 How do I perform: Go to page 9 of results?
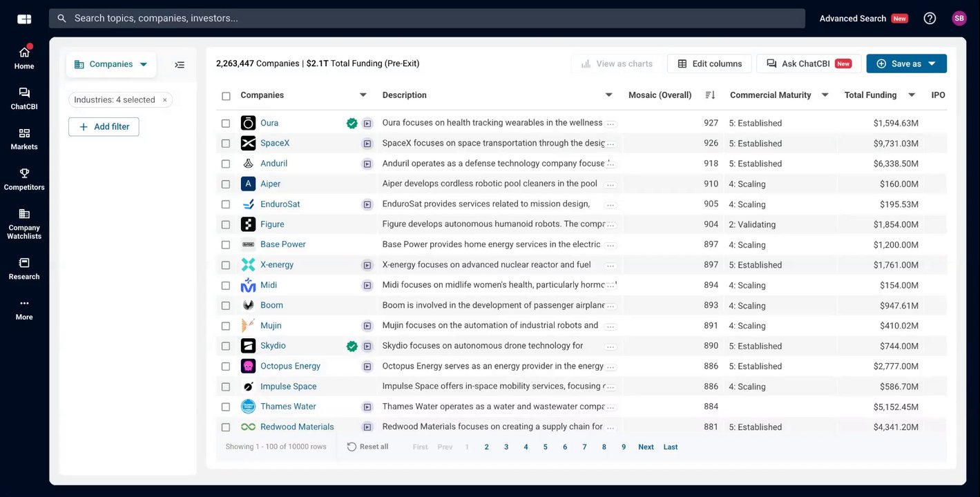click(x=624, y=447)
